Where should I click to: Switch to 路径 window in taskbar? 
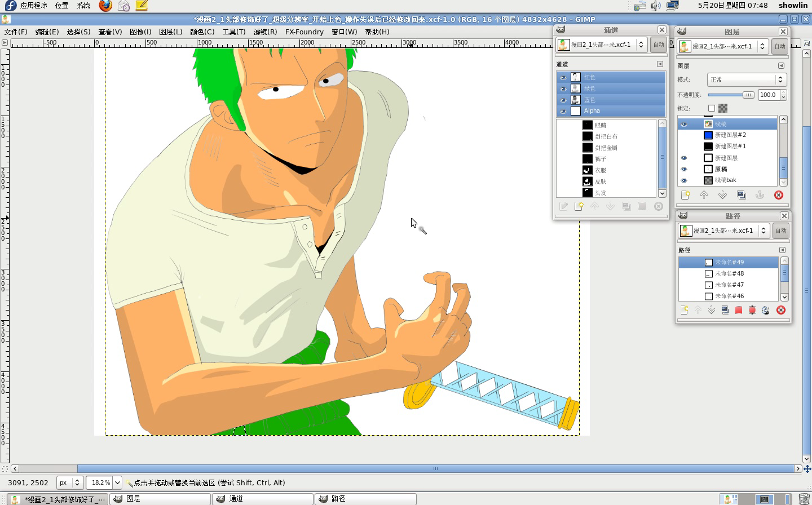[365, 499]
